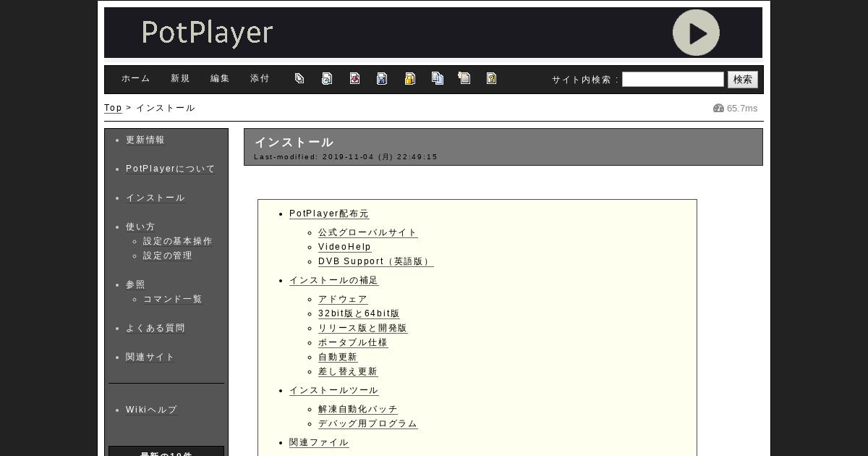Open インストール in the sidebar
This screenshot has width=868, height=456.
pyautogui.click(x=156, y=198)
